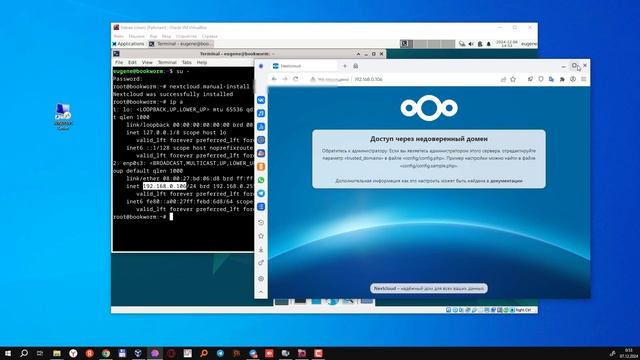Open Chrome from the taskbar
This screenshot has height=360, width=640.
click(106, 353)
